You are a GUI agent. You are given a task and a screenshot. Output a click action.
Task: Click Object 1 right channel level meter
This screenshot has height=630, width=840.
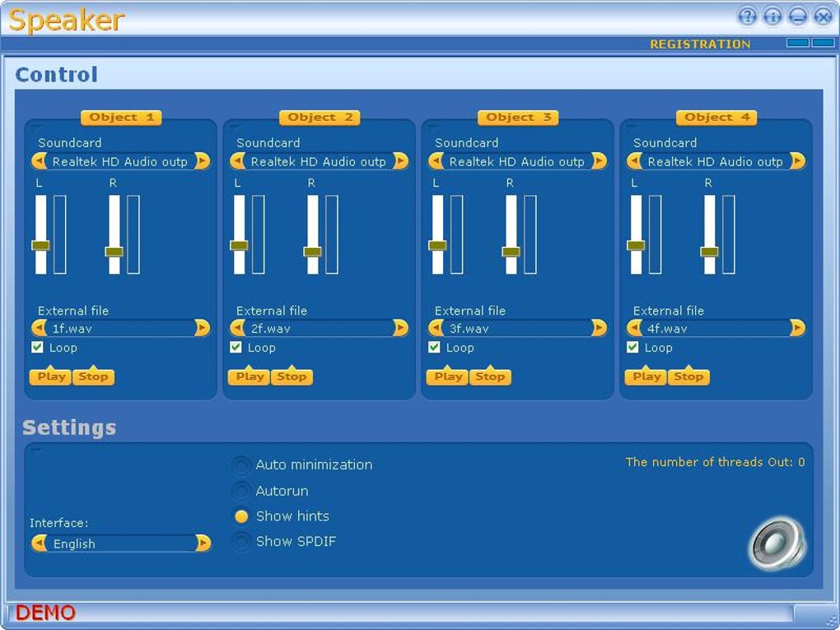click(133, 235)
